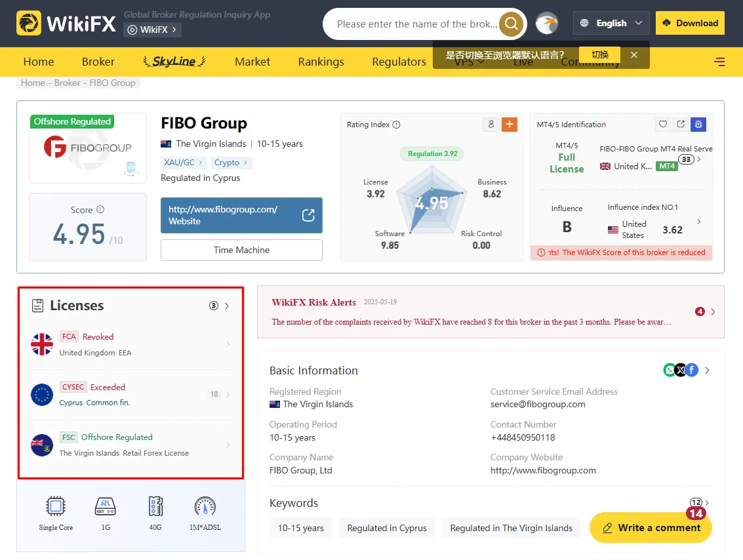Click the 1G memory icon
The height and width of the screenshot is (560, 743).
(x=105, y=506)
